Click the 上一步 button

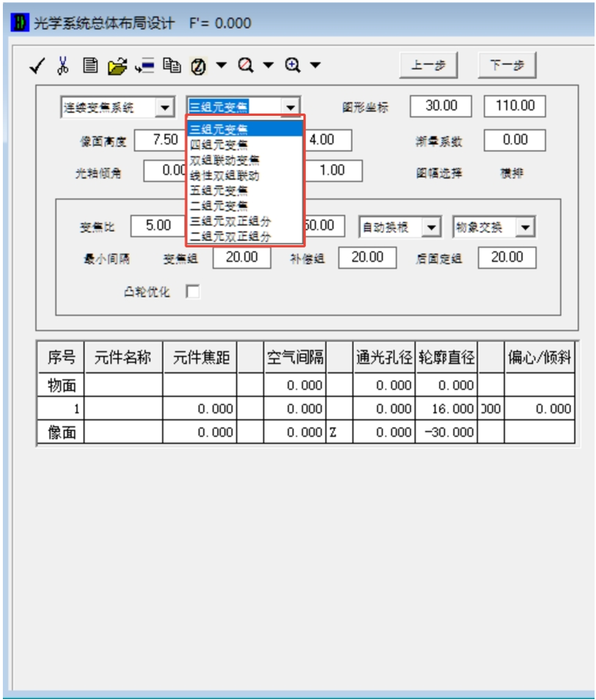pyautogui.click(x=428, y=65)
